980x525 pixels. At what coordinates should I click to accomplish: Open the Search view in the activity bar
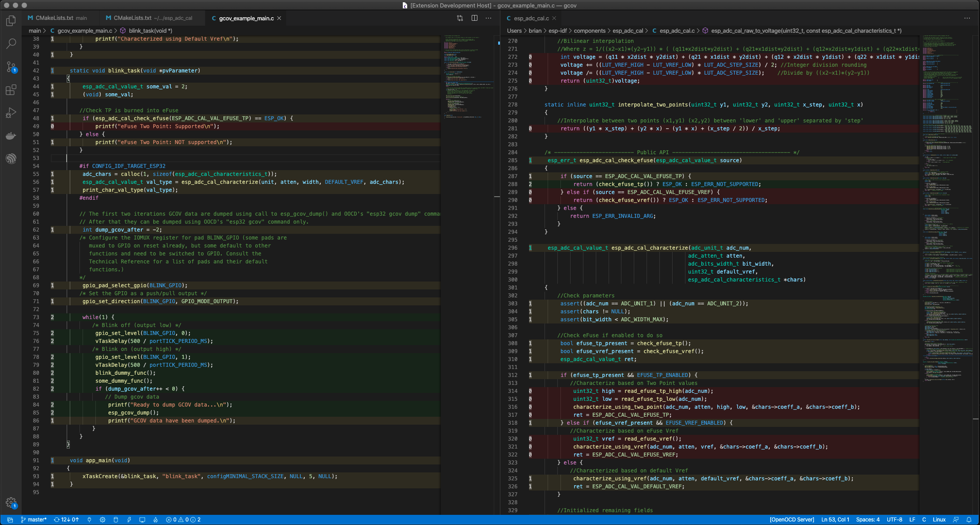[11, 43]
